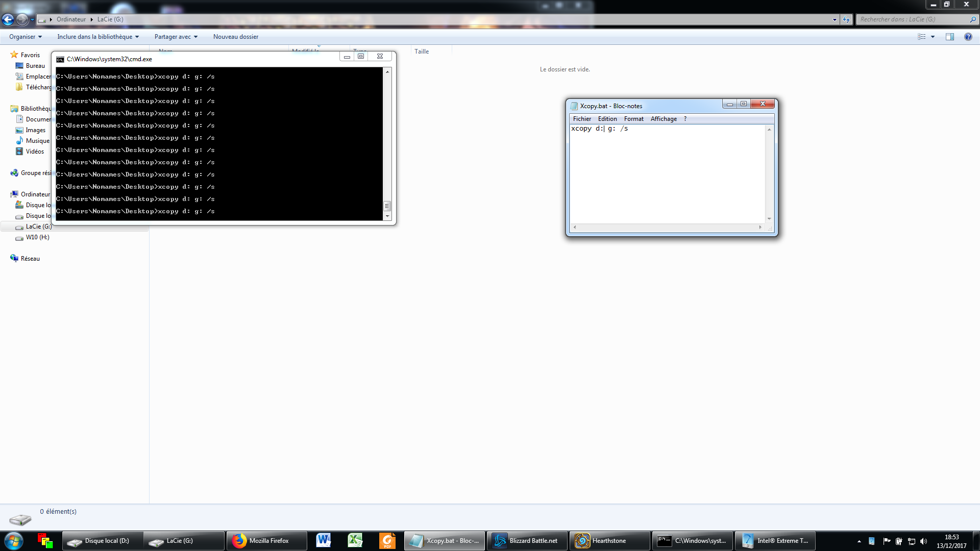Click the Bibliothèques folder icon in sidebar

(x=14, y=109)
